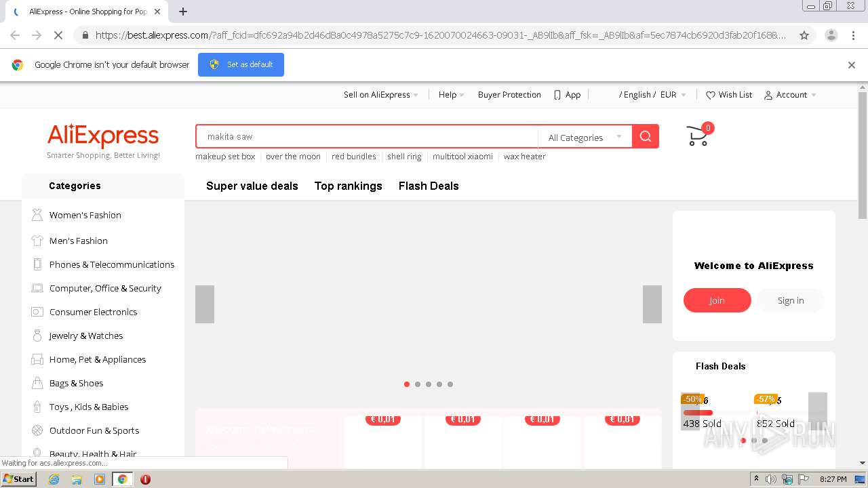Dismiss the default browser notification bar
This screenshot has height=488, width=868.
point(852,65)
